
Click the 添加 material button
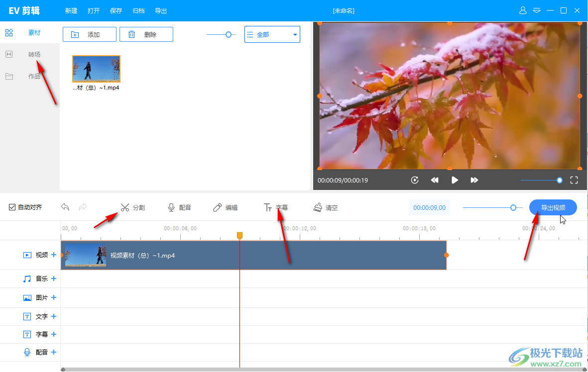(x=90, y=34)
